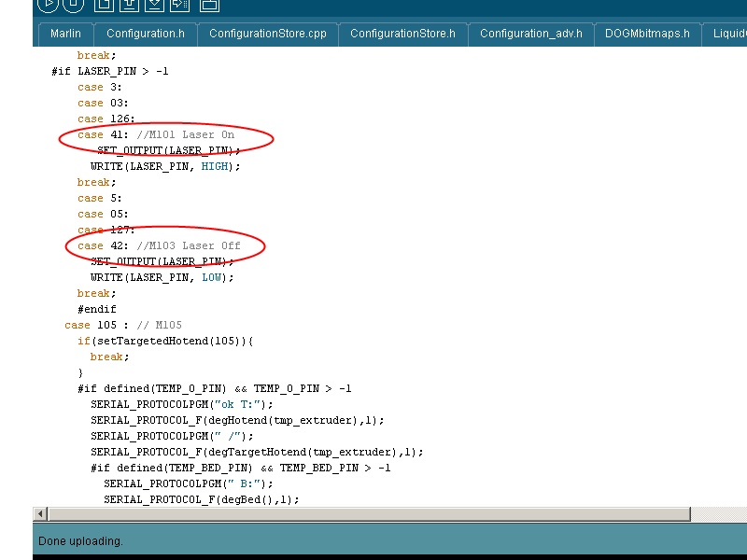
Task: Go to the ConfigurationStore.h tab
Action: pyautogui.click(x=402, y=34)
